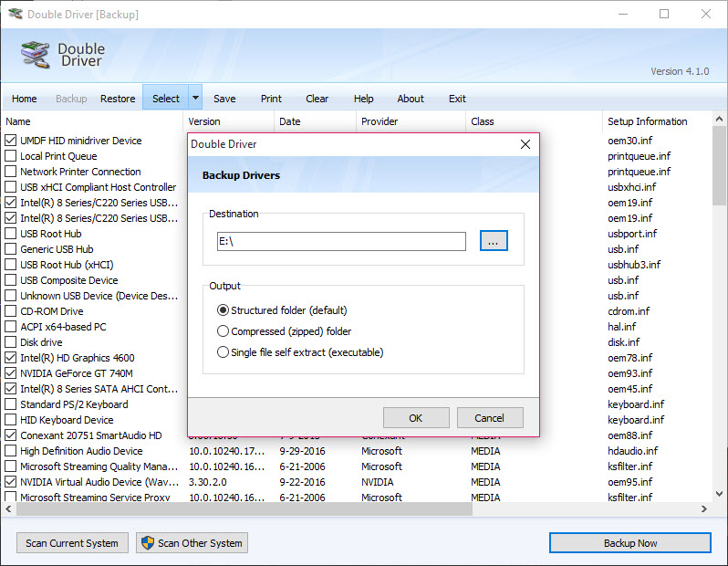Click the USB Composite Device row name
Image resolution: width=728 pixels, height=566 pixels.
(x=69, y=280)
